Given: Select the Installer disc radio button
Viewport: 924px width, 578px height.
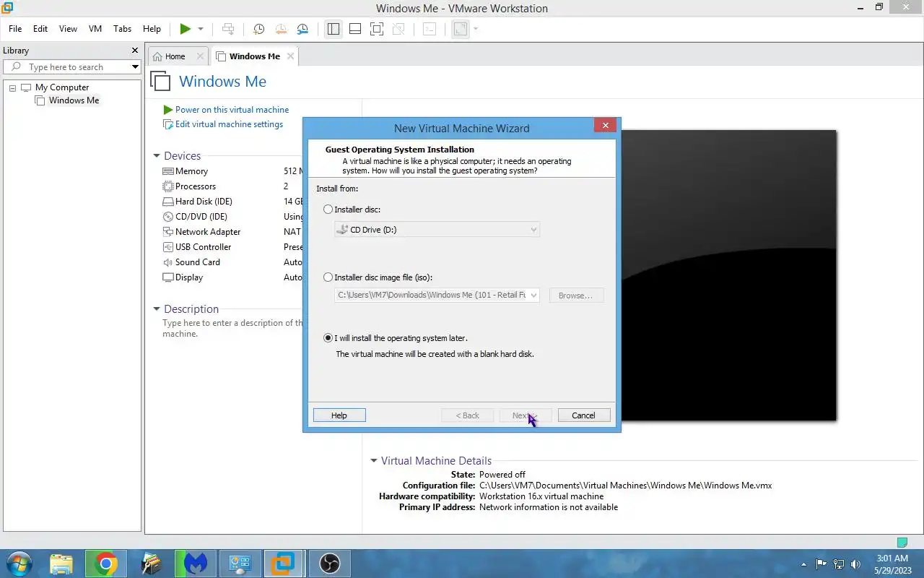Looking at the screenshot, I should click(x=328, y=210).
